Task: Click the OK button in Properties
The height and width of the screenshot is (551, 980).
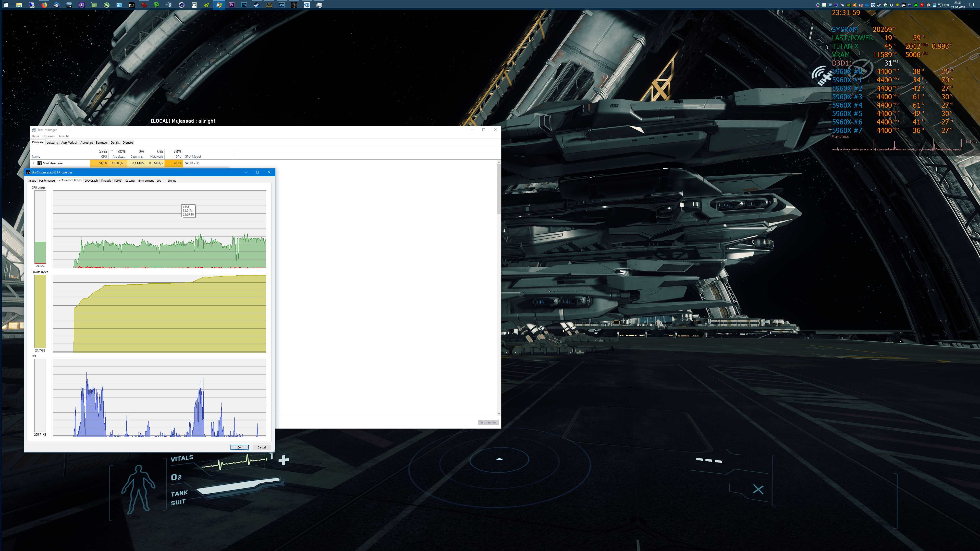Action: 239,447
